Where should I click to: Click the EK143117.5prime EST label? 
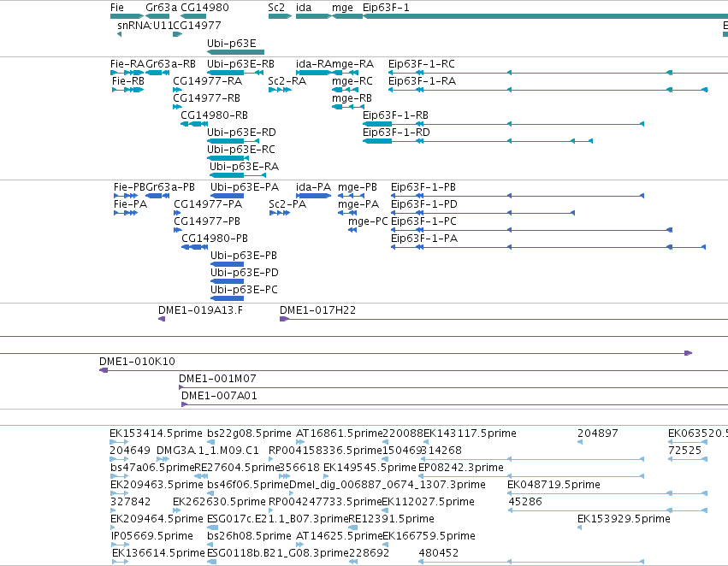coord(470,433)
